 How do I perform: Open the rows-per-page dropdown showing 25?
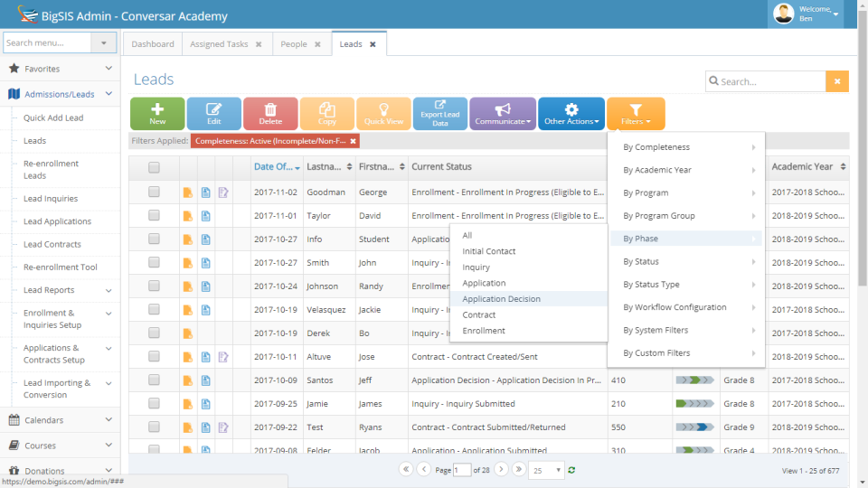tap(546, 470)
